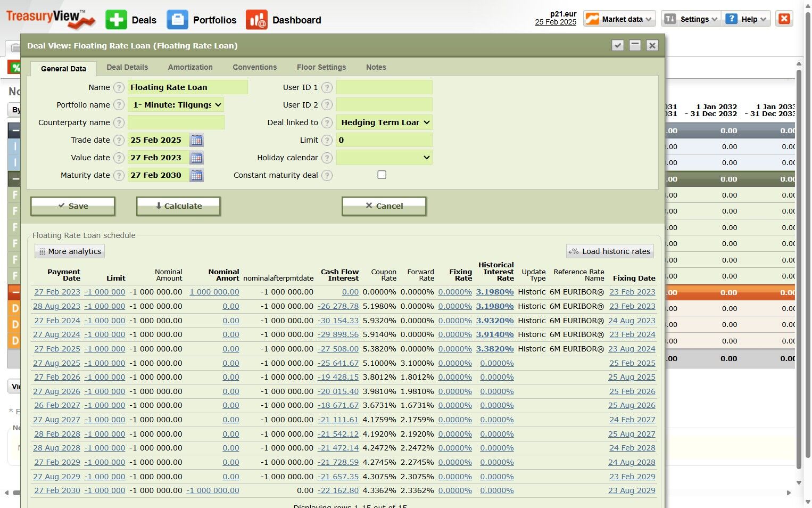Open the Value date calendar picker
This screenshot has height=508, width=812.
click(x=196, y=158)
